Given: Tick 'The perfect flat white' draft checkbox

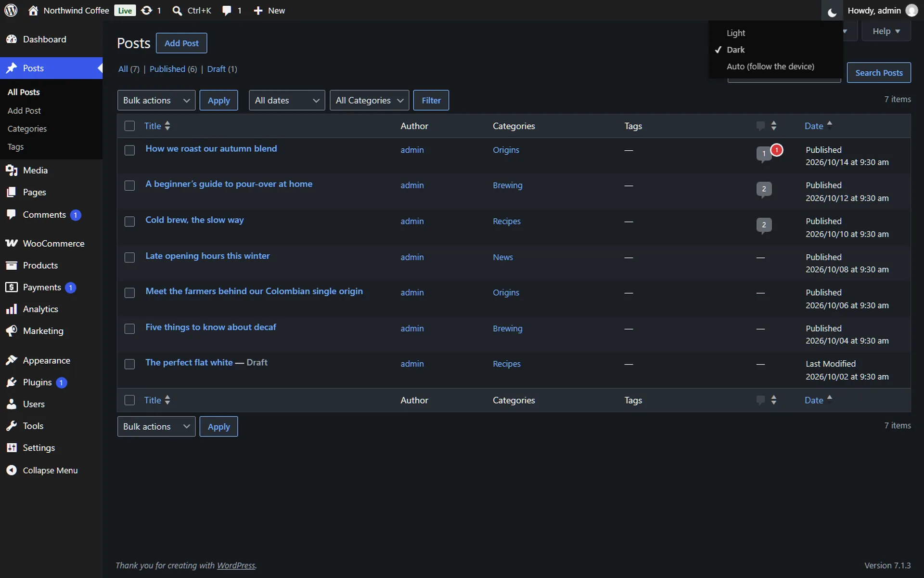Looking at the screenshot, I should coord(129,364).
